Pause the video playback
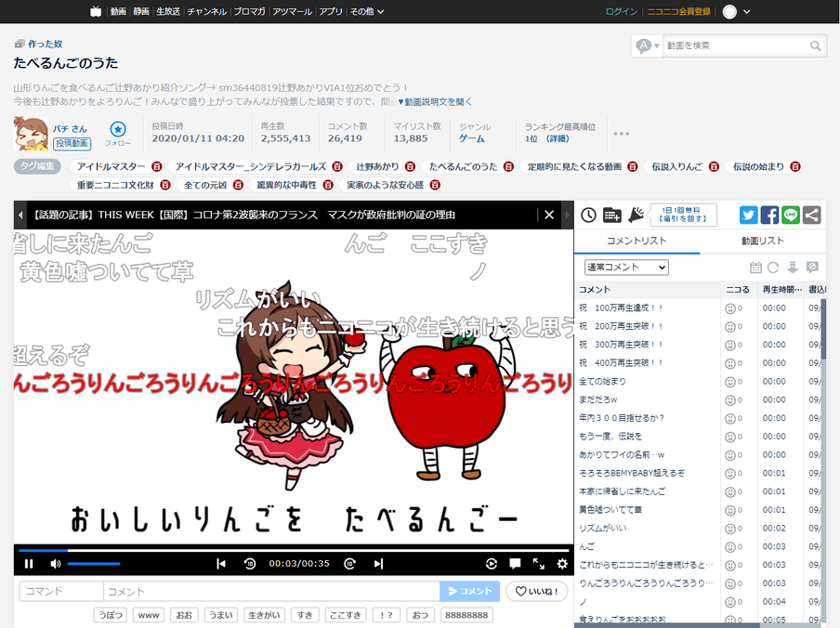The image size is (840, 628). 29,563
